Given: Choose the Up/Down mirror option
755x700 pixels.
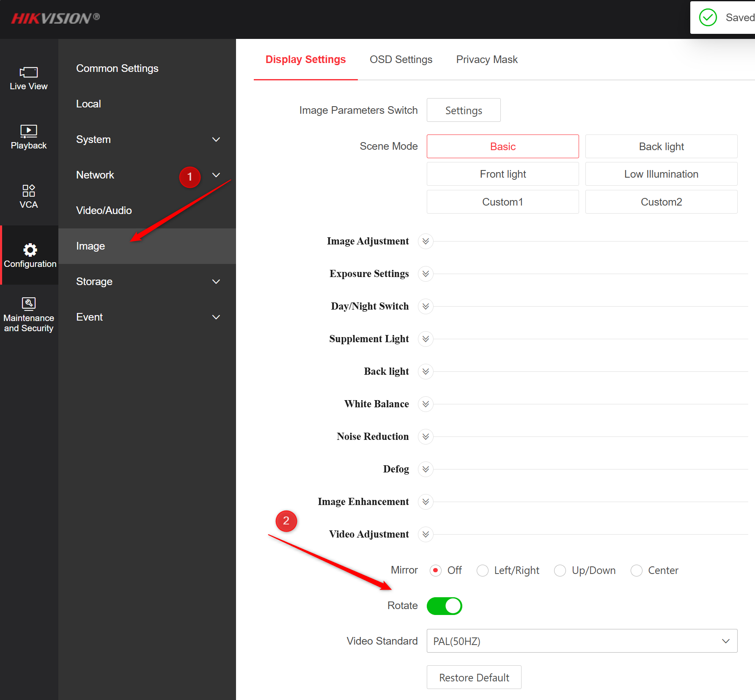Looking at the screenshot, I should tap(560, 571).
